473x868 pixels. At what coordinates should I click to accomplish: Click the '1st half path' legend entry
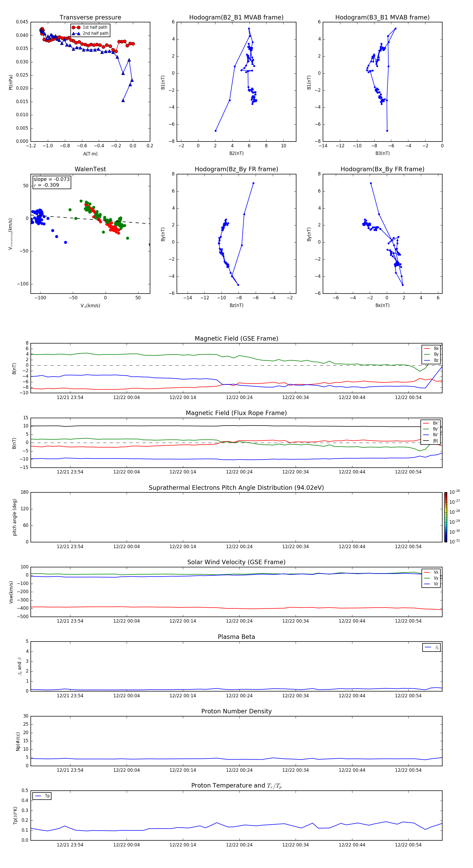pos(90,27)
